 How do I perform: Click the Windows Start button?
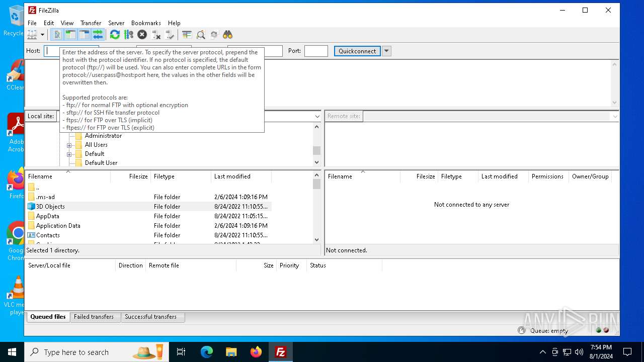coord(12,352)
